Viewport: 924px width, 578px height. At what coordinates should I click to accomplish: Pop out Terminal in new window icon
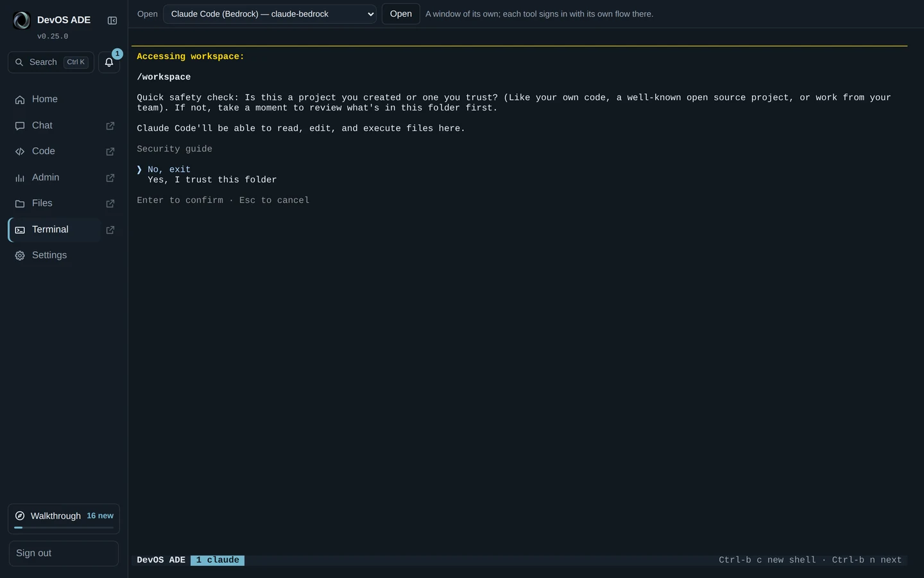coord(110,230)
